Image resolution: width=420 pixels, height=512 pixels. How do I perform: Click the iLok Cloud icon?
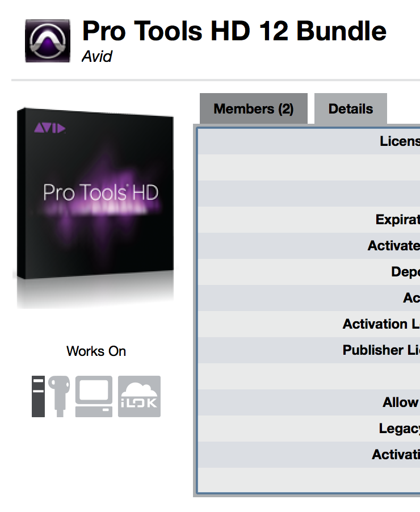tap(139, 396)
